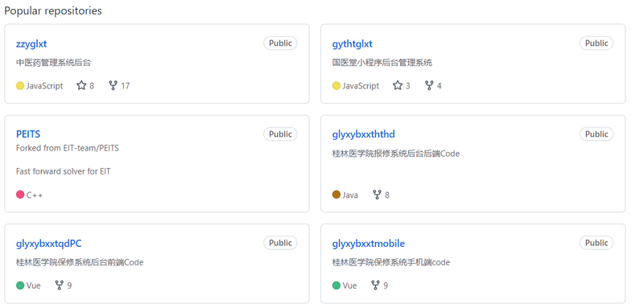644x304 pixels.
Task: Click the Public badge on zzyglxt card
Action: pos(280,43)
